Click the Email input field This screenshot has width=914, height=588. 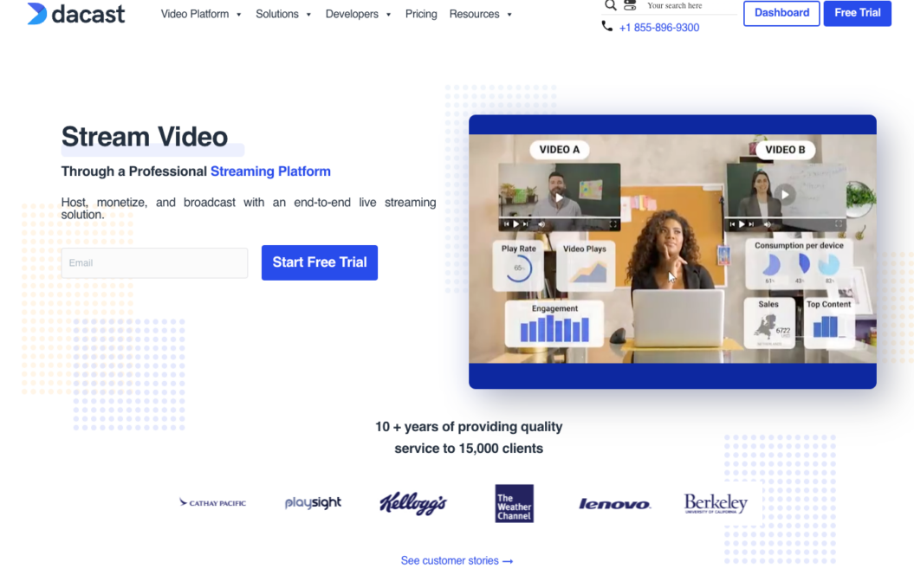point(153,262)
